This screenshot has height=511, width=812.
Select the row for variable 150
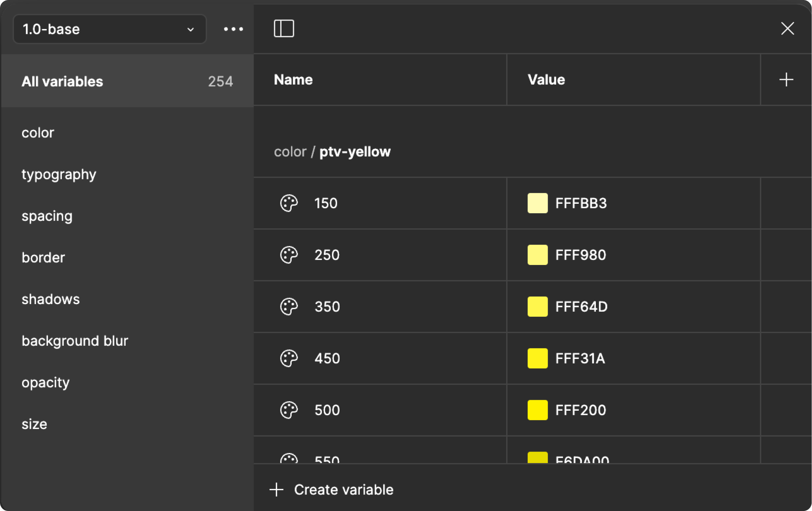pyautogui.click(x=380, y=203)
